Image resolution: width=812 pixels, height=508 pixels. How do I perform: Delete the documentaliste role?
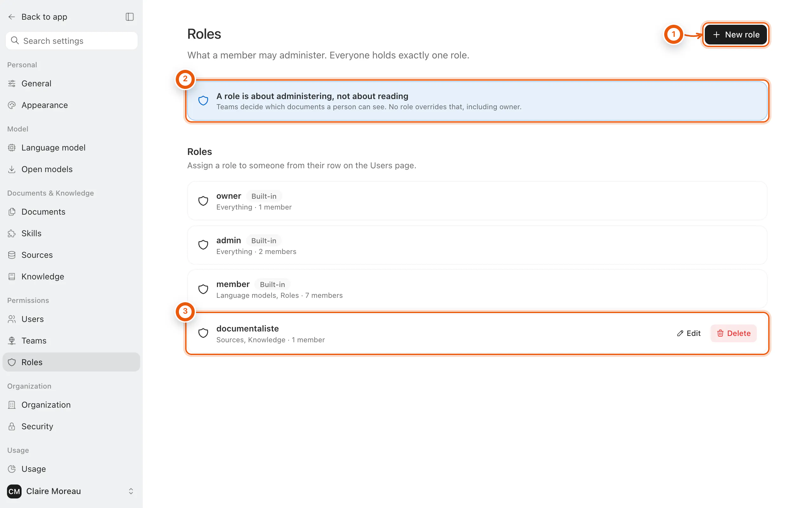tap(733, 333)
